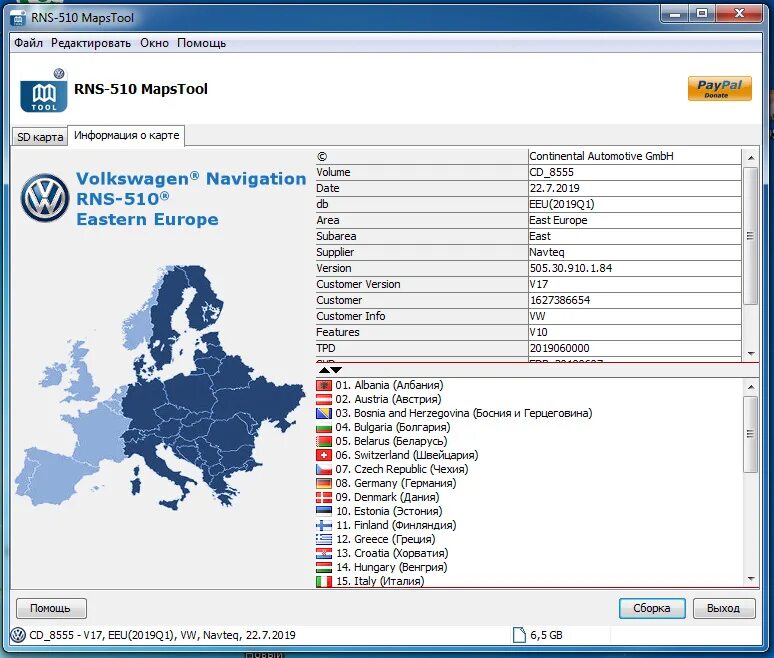Click the Belarus flag icon
Screen dimensions: 774x658
point(324,441)
